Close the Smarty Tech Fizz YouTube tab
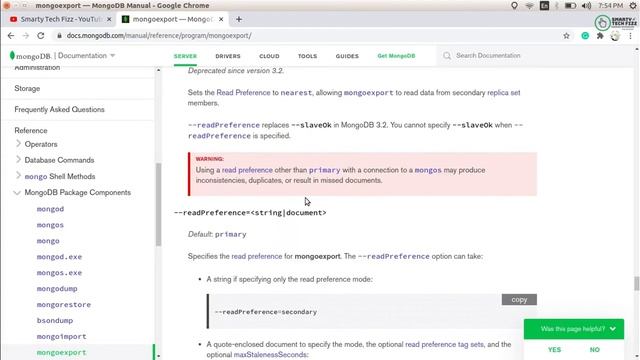640x360 pixels. tap(109, 19)
